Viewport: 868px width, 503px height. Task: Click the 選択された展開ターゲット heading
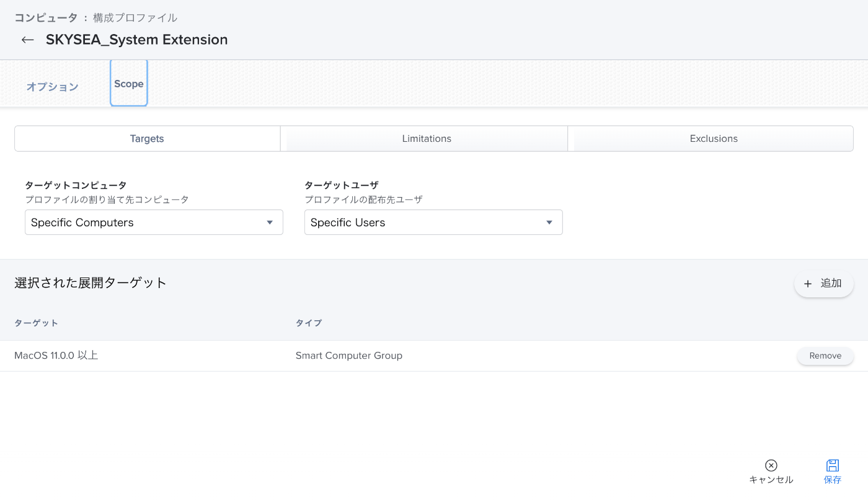[91, 283]
